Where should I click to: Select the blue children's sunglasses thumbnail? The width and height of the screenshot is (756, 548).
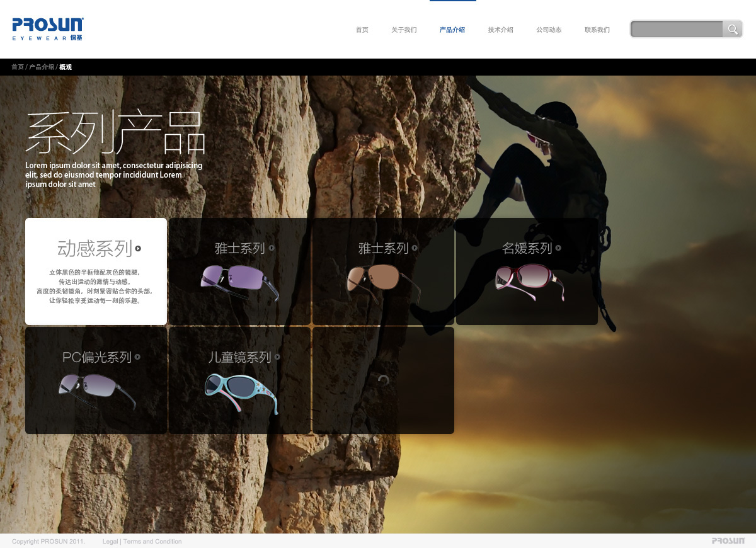241,392
